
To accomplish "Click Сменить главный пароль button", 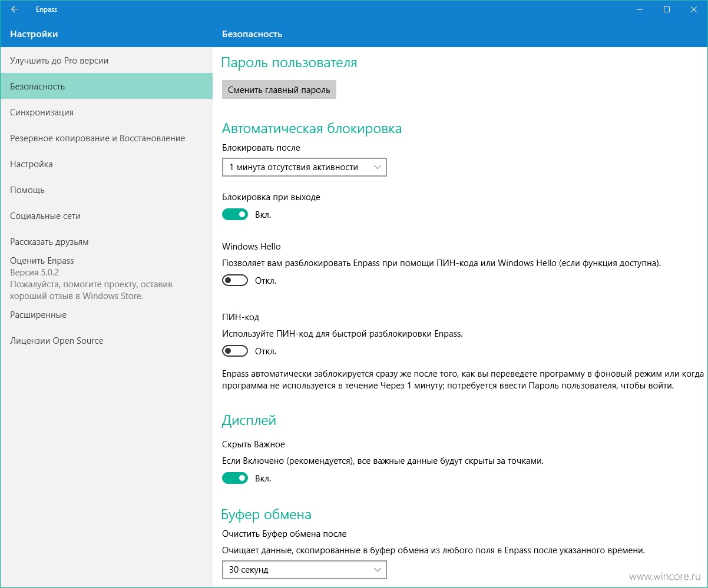I will [279, 90].
